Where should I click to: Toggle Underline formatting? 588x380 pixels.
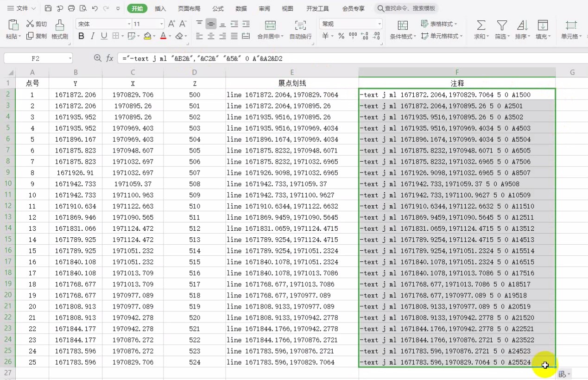(104, 36)
